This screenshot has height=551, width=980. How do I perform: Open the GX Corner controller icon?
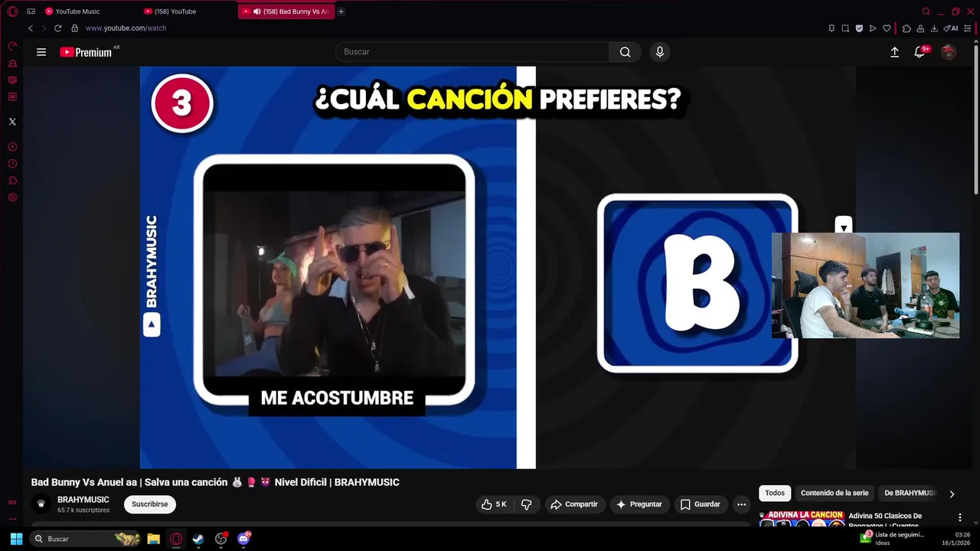tap(31, 11)
